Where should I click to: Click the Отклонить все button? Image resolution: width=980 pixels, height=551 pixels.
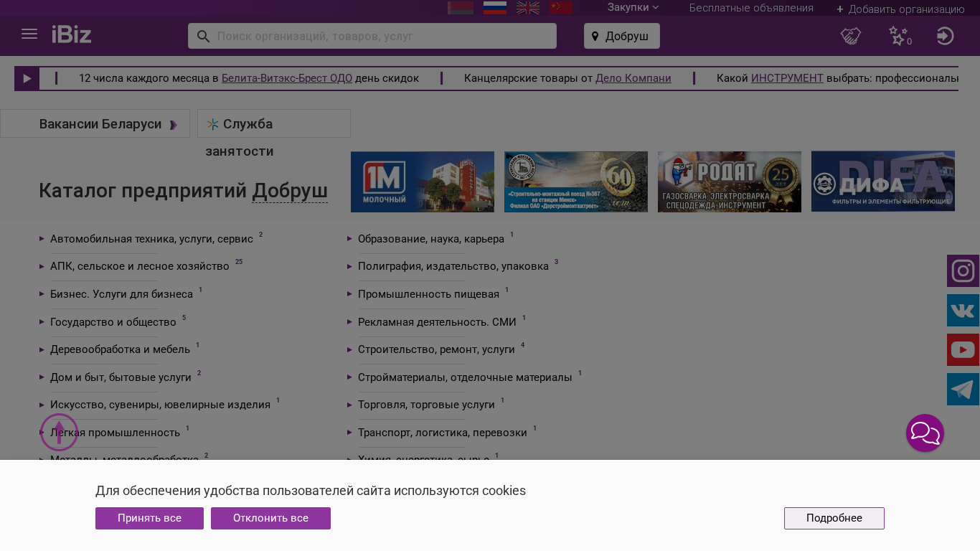pos(270,518)
